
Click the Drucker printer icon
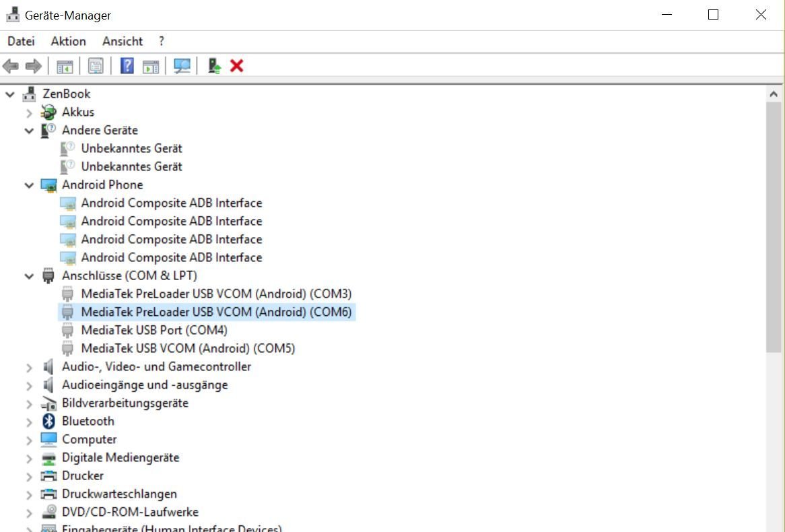pos(48,475)
